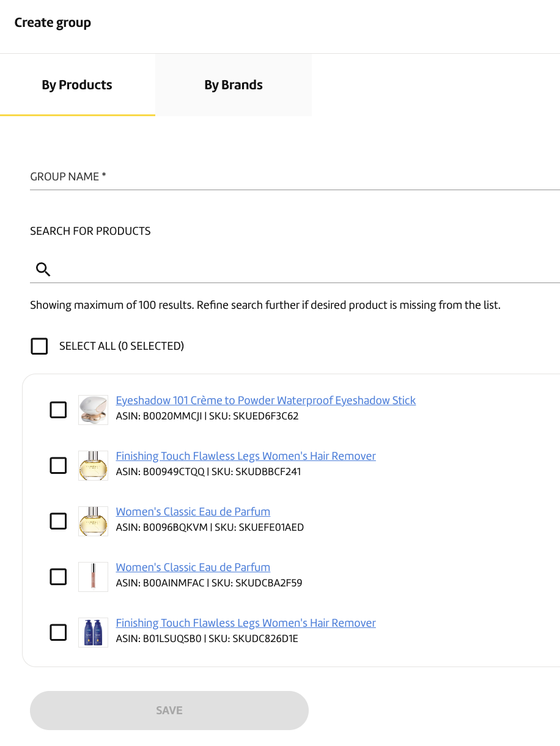Click the first perfume bottle thumbnail

(x=93, y=465)
